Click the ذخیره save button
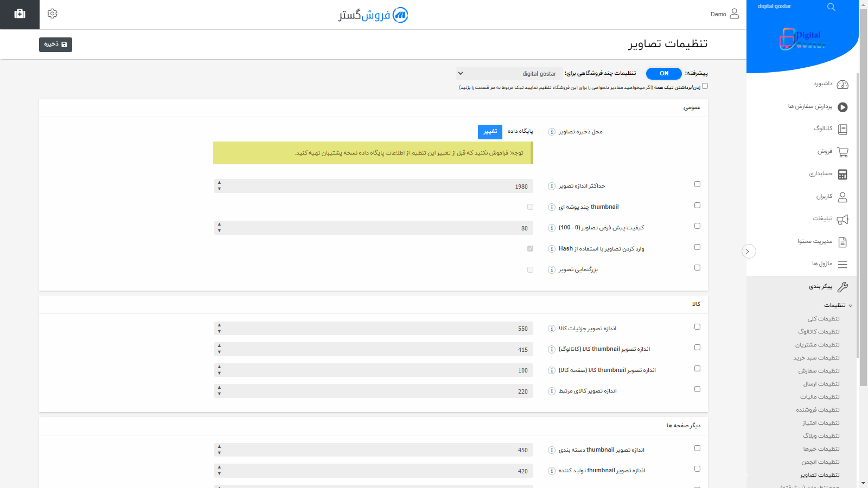 [x=55, y=44]
